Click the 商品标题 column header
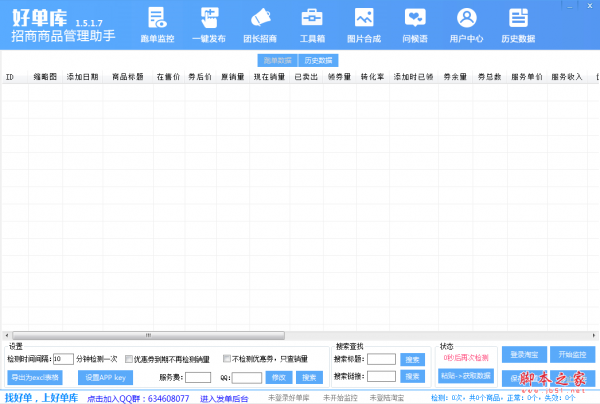600x404 pixels. [x=128, y=77]
